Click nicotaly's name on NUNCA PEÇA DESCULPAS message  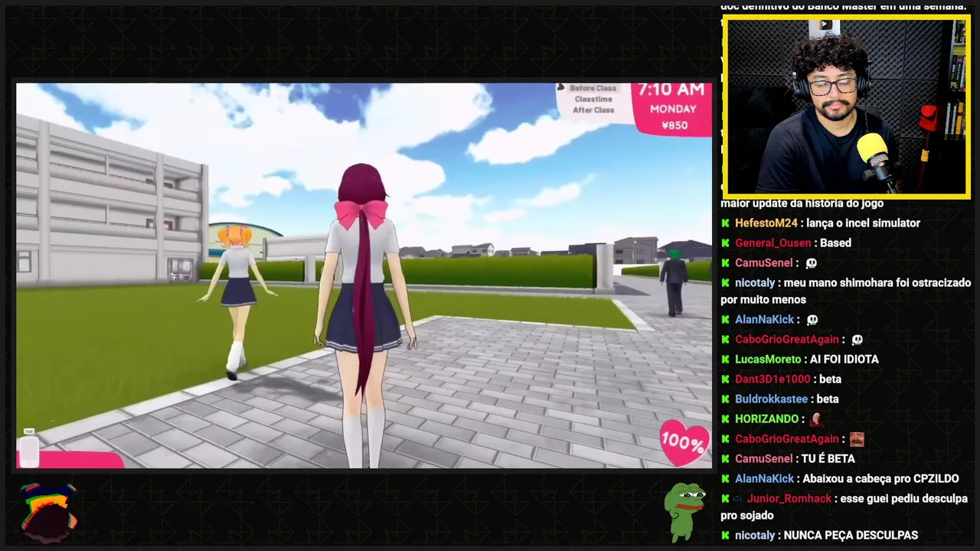point(755,535)
